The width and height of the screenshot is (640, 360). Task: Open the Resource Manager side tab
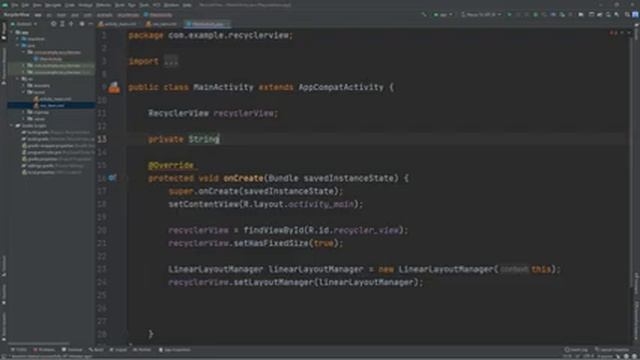3,65
